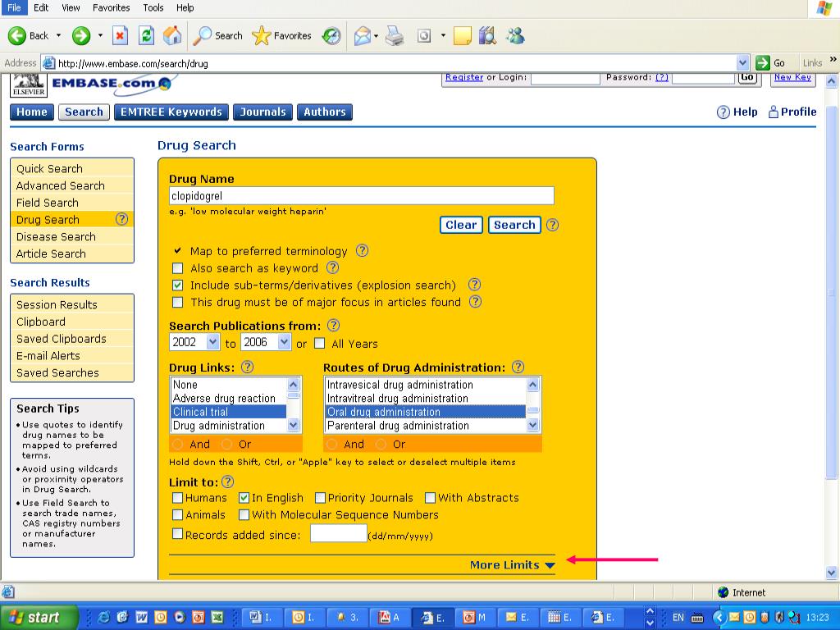This screenshot has width=840, height=630.
Task: Open Back button history dropdown arrow
Action: point(58,36)
